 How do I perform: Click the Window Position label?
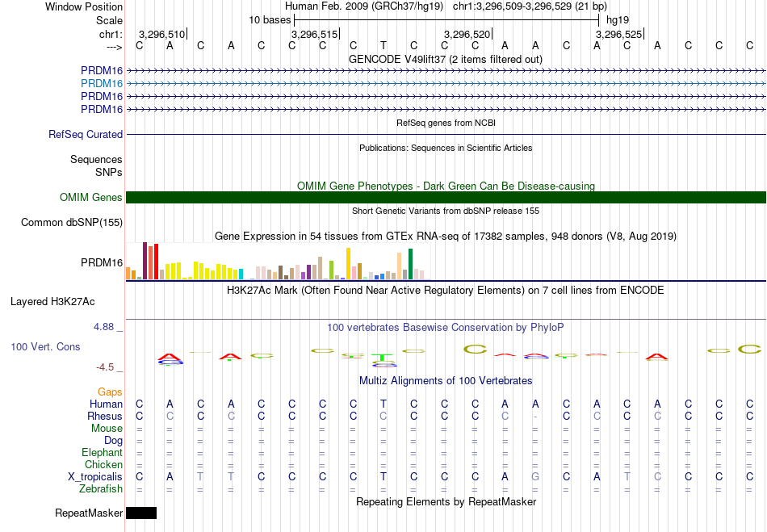tap(84, 6)
